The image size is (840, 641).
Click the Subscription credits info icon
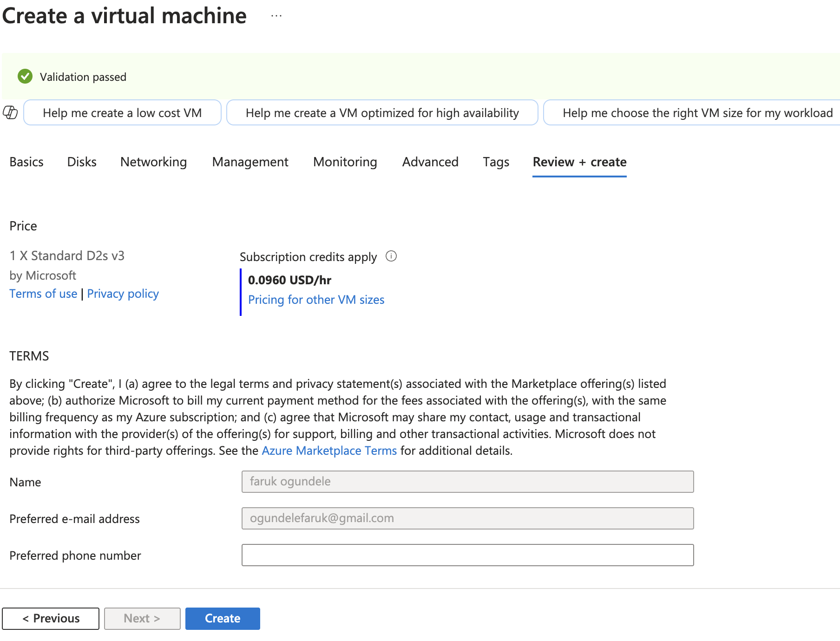tap(391, 256)
